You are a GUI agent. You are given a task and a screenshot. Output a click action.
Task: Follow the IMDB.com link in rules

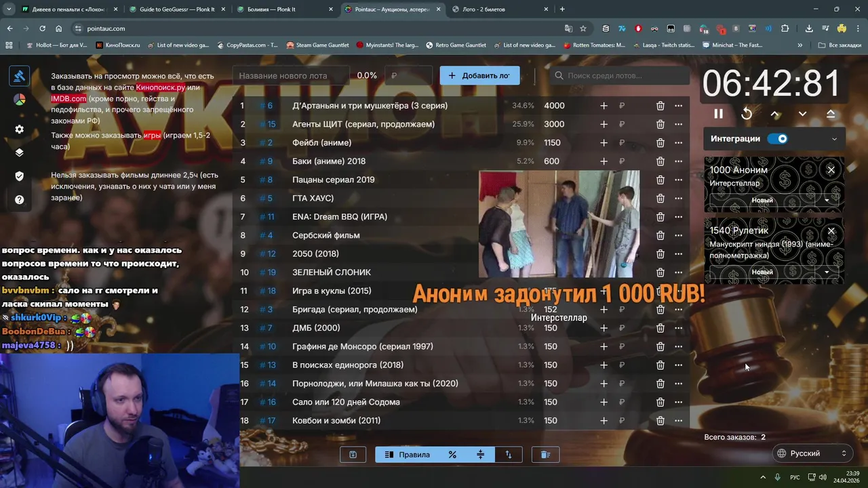click(x=68, y=99)
